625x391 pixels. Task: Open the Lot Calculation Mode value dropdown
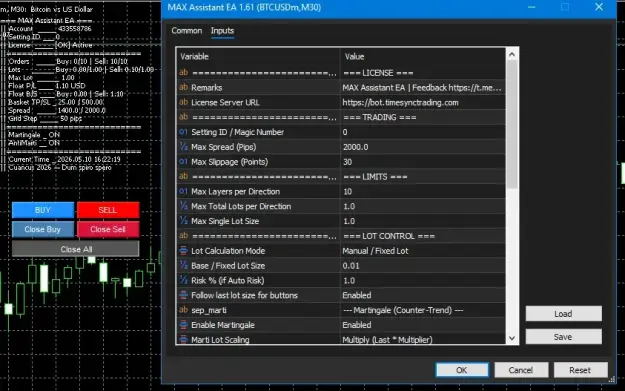423,251
